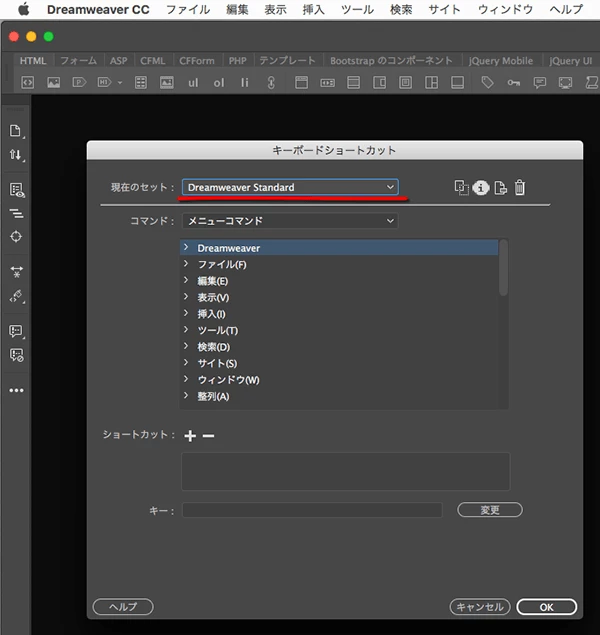Click the Expand All code icon
This screenshot has width=600, height=635.
[x=17, y=271]
